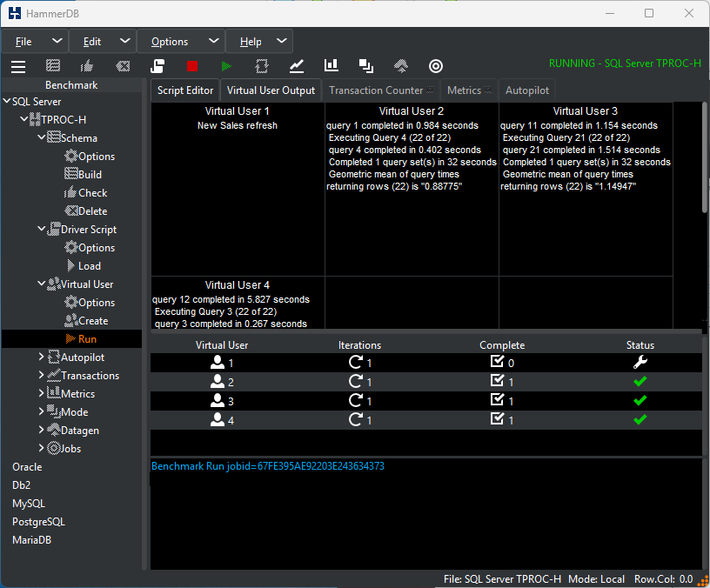
Task: Select the MariaDB database entry
Action: point(31,540)
